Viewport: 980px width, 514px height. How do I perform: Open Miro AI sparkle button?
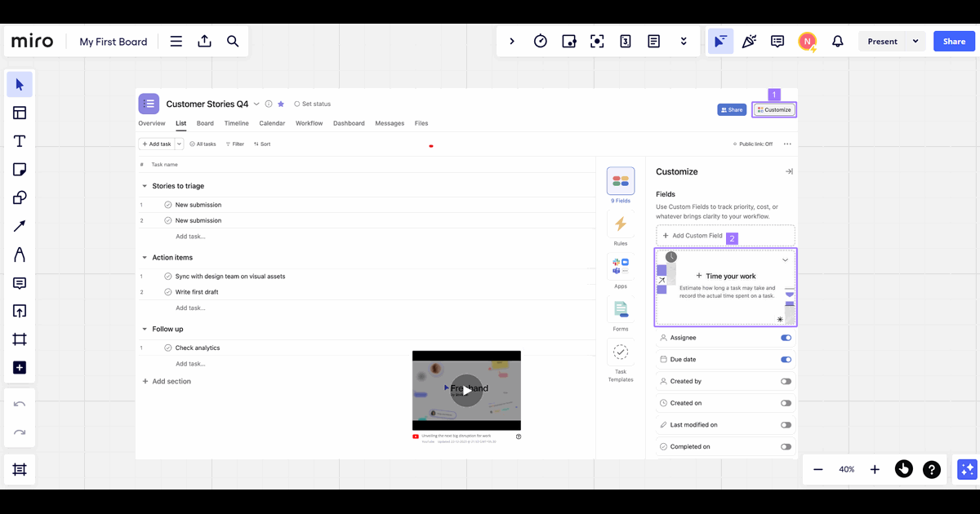[x=967, y=469]
